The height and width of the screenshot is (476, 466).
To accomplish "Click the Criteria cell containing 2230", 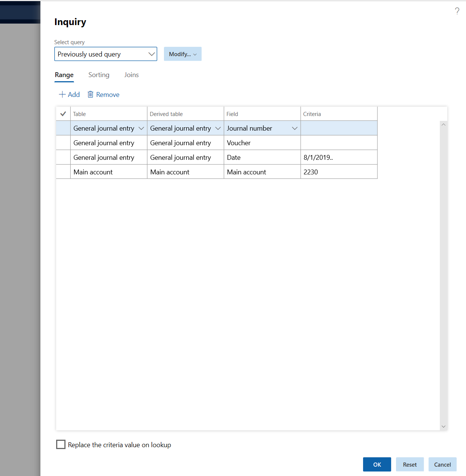I will click(339, 172).
